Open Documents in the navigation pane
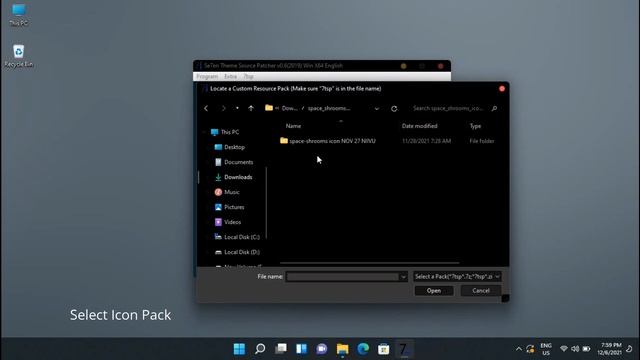The height and width of the screenshot is (360, 640). tap(234, 162)
